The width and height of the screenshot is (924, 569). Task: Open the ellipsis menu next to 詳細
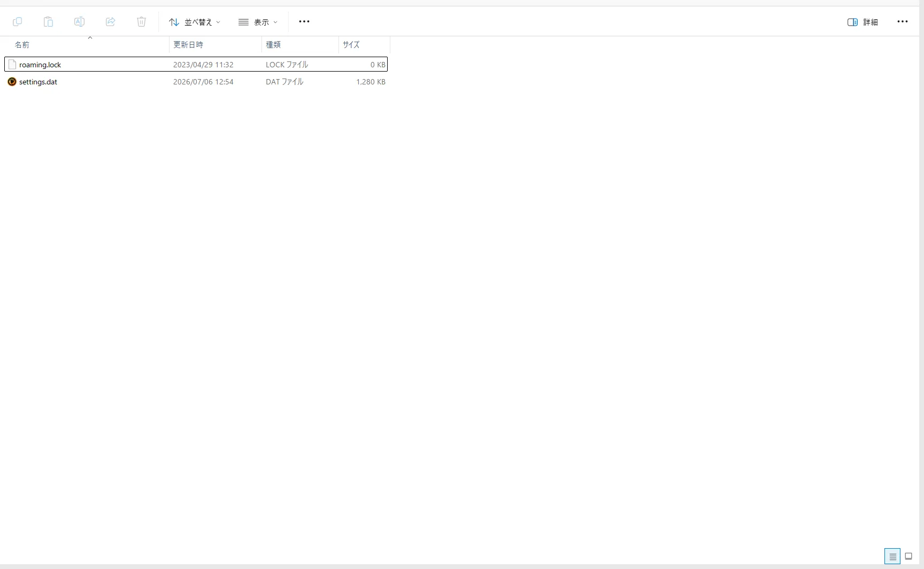tap(903, 22)
